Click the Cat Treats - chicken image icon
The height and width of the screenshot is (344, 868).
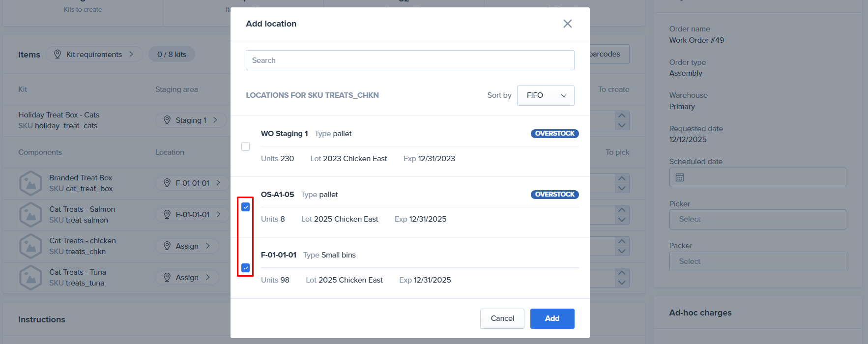pos(30,246)
